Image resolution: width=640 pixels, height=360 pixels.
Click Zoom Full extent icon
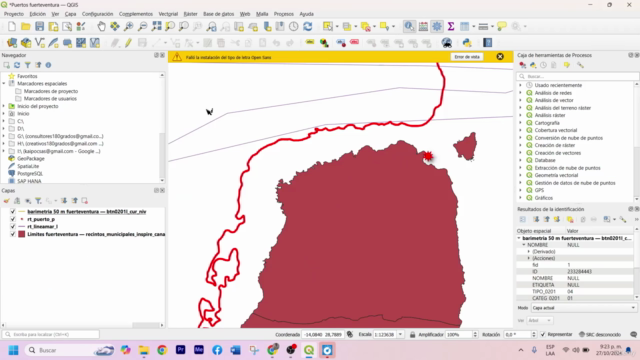(156, 27)
